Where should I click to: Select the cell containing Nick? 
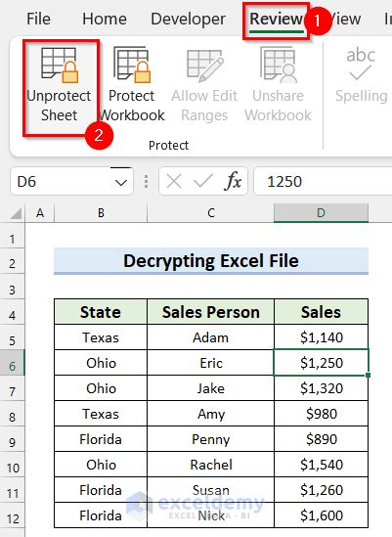coord(210,515)
